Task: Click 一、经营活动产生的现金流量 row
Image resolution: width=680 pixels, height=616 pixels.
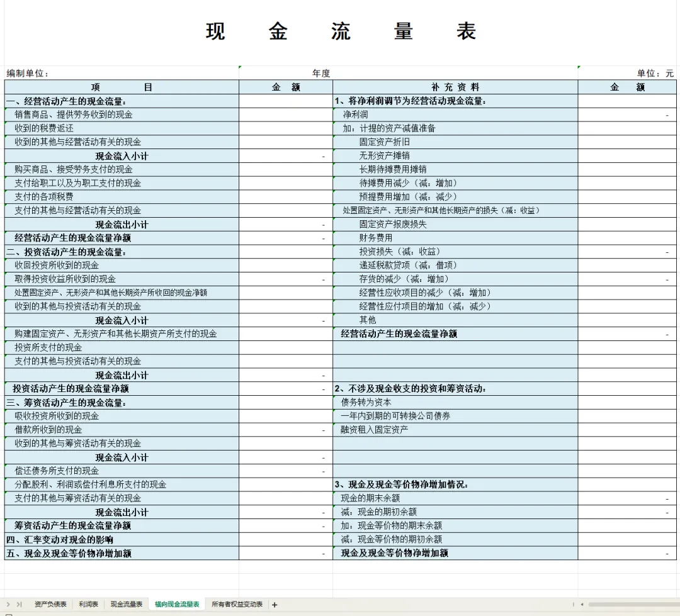Action: (x=122, y=101)
